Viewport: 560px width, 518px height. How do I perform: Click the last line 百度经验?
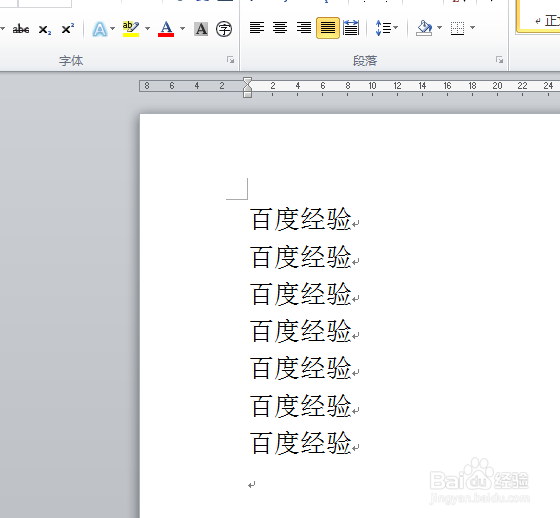click(301, 443)
